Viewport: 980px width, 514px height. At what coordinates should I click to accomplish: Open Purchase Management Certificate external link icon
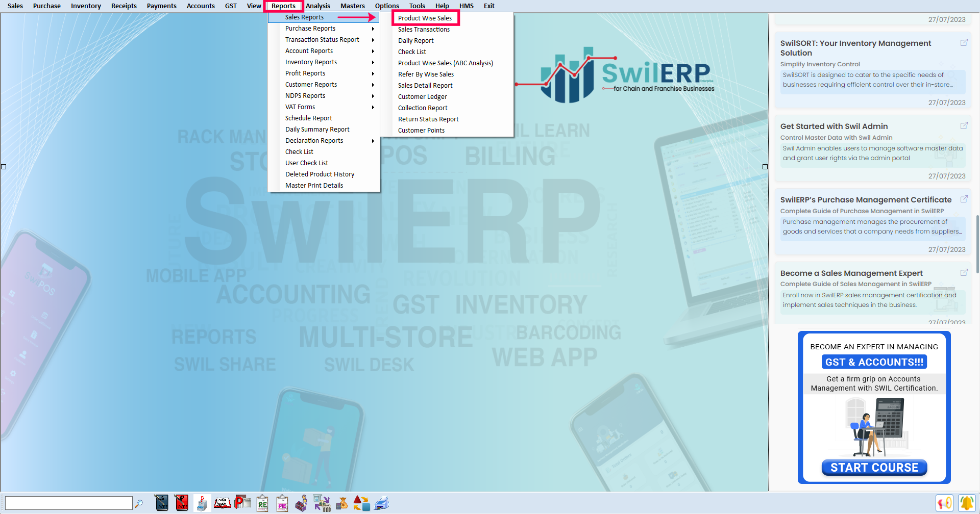tap(964, 199)
